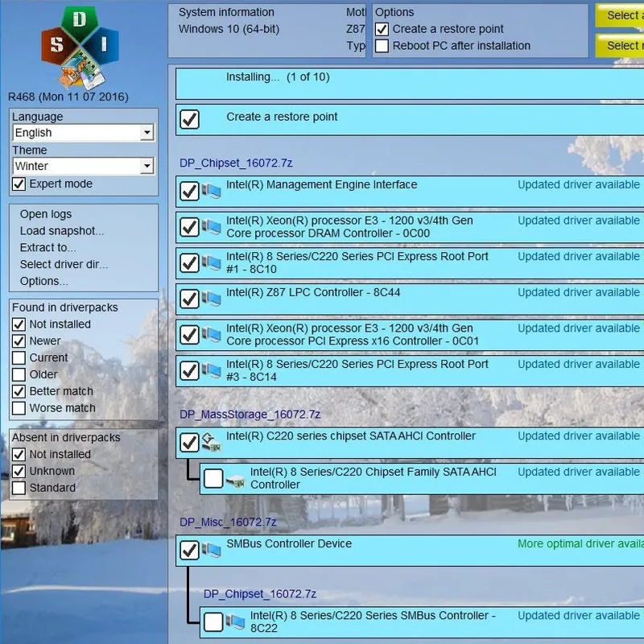Viewport: 644px width, 644px height.
Task: Choose Extract to... option
Action: click(x=48, y=248)
